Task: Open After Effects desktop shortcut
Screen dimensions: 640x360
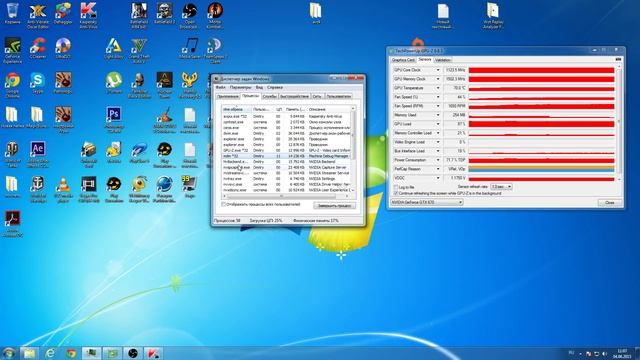Action: [x=38, y=154]
